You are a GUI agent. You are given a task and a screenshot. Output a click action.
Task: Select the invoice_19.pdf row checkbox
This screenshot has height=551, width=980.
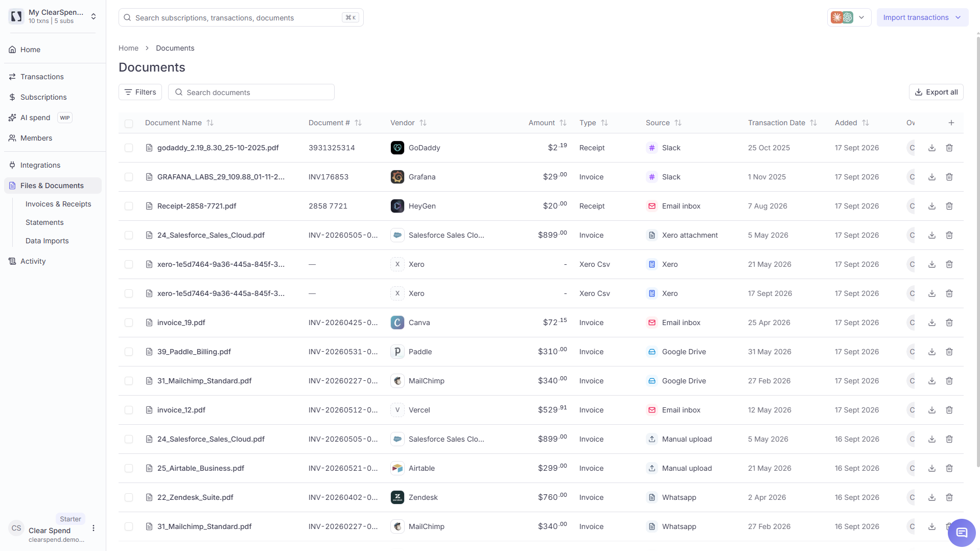coord(129,323)
